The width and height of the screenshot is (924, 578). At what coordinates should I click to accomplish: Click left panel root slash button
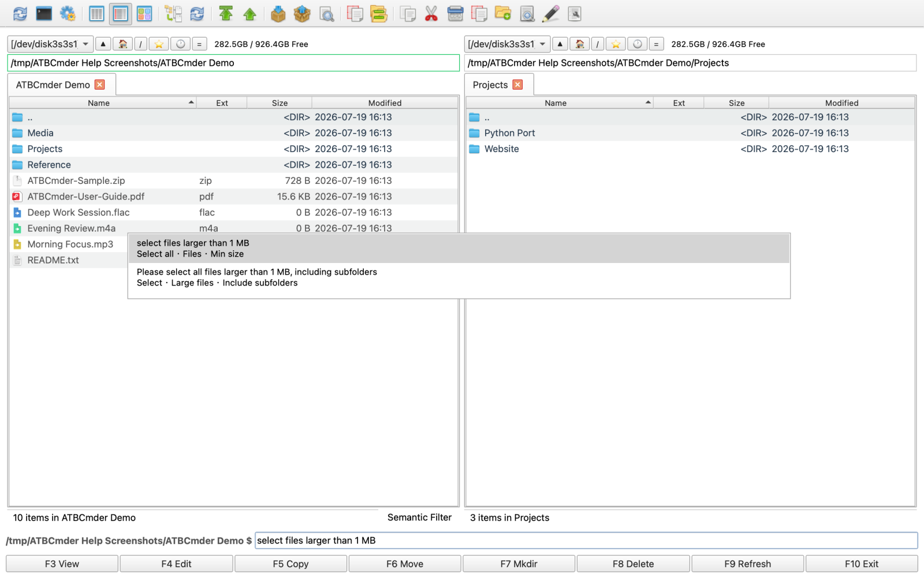tap(141, 44)
